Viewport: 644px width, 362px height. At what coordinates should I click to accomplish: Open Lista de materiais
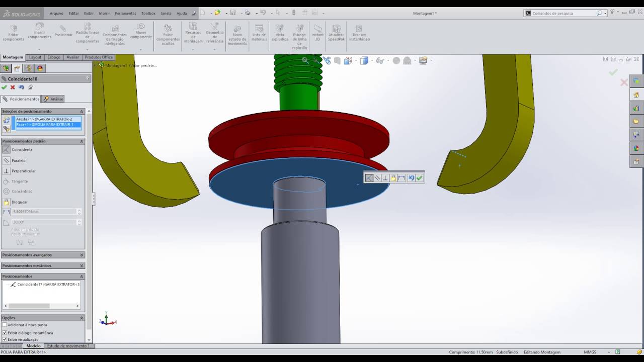pyautogui.click(x=259, y=33)
